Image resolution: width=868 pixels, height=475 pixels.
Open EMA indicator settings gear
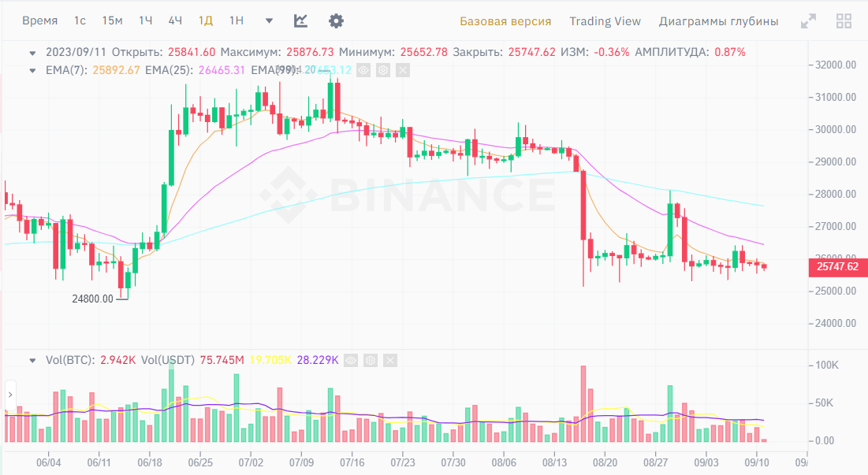(382, 70)
